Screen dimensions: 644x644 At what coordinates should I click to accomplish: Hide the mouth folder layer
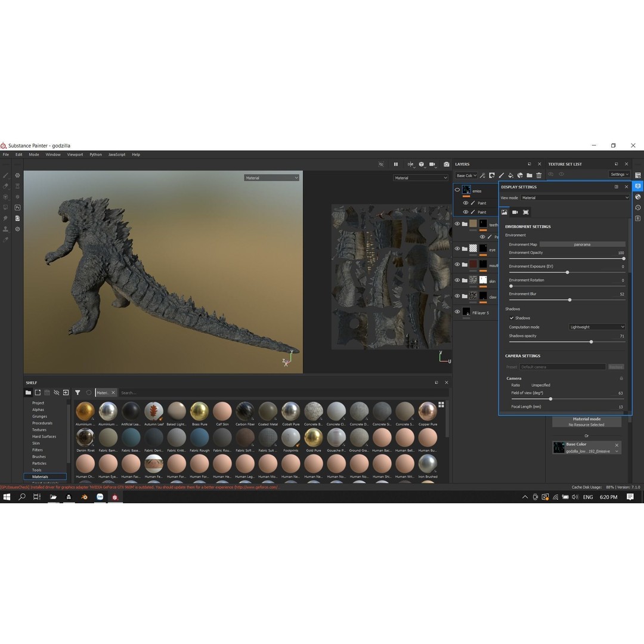coord(457,265)
